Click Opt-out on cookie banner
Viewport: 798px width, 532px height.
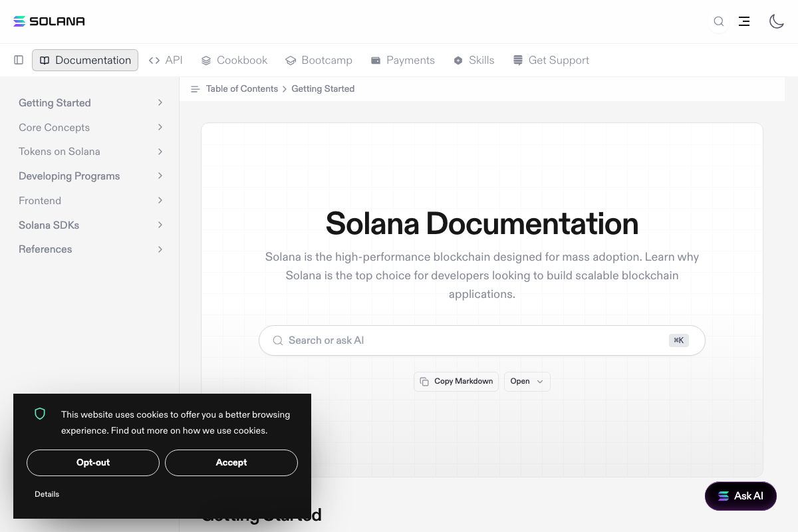pyautogui.click(x=93, y=463)
